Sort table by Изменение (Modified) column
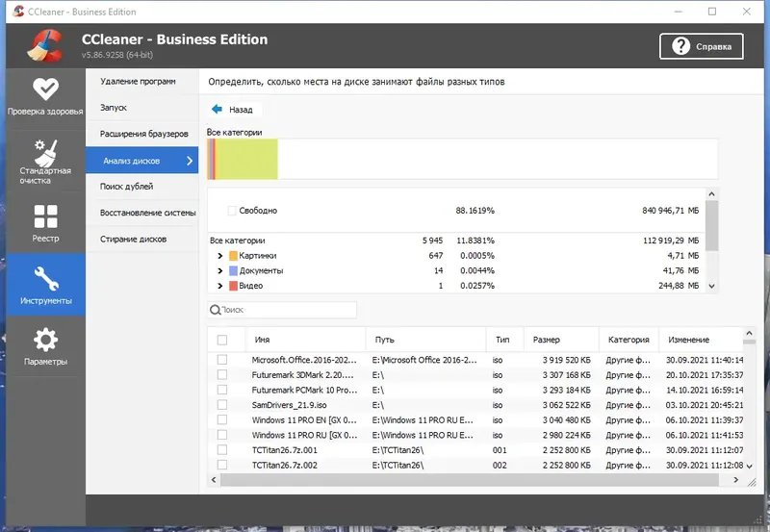 (x=701, y=340)
